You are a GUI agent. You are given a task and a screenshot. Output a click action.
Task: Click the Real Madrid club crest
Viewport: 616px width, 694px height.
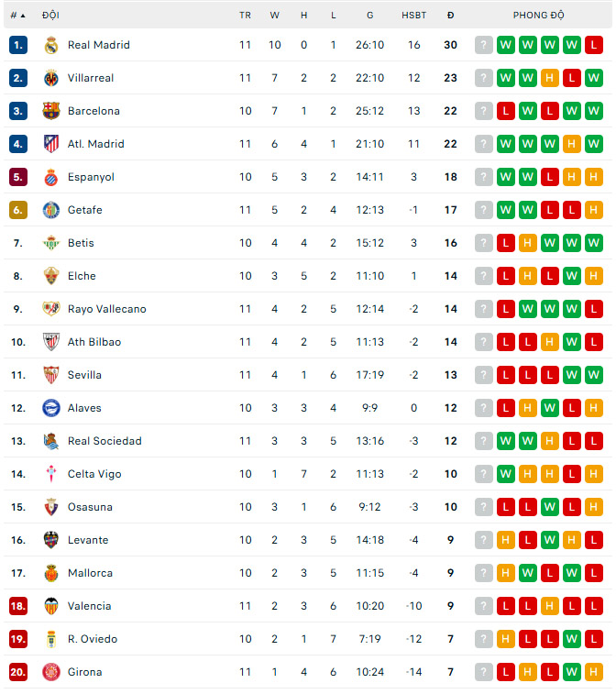[51, 45]
